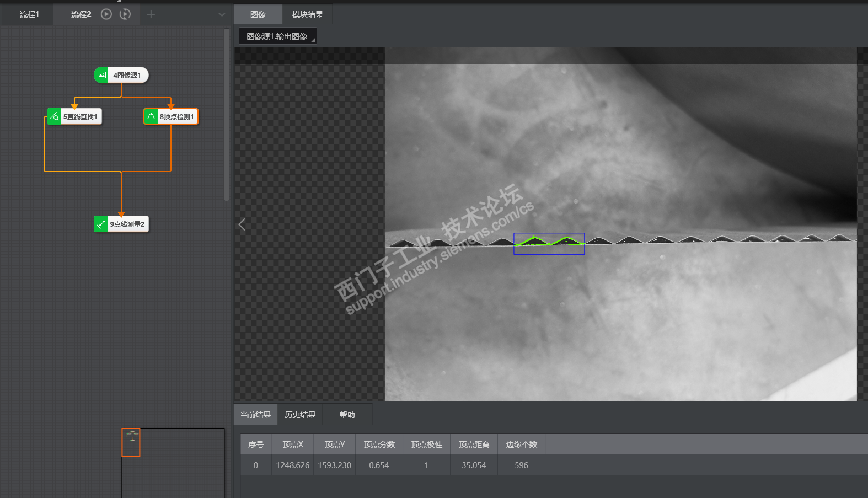Select result row with 顶点X 1248.626

[293, 465]
